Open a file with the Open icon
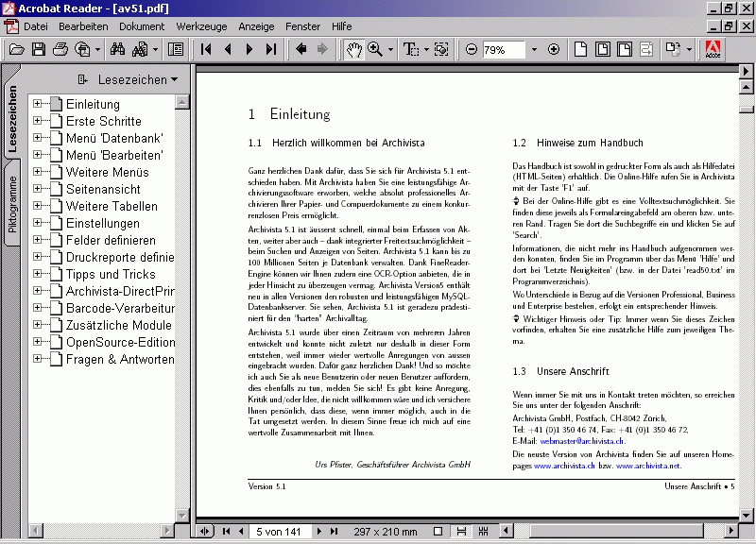Viewport: 756px width, 544px height. tap(16, 49)
